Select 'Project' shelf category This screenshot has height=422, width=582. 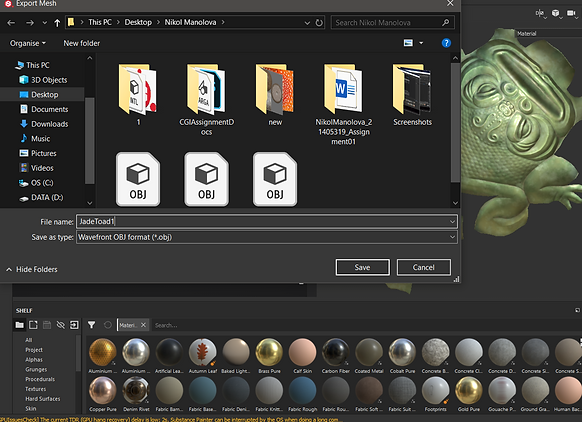[x=34, y=350]
